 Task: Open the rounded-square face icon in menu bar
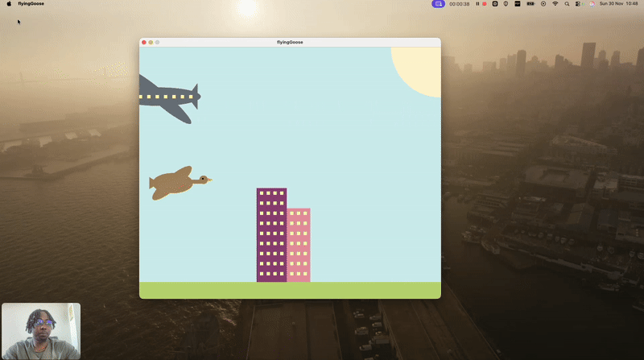495,4
